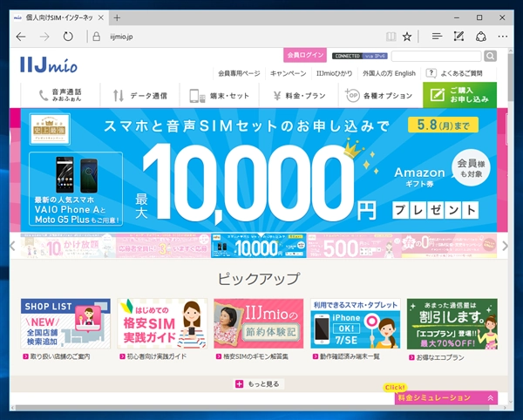Click the site search magnifier button
Viewport: 523px width, 420px height.
coord(490,56)
